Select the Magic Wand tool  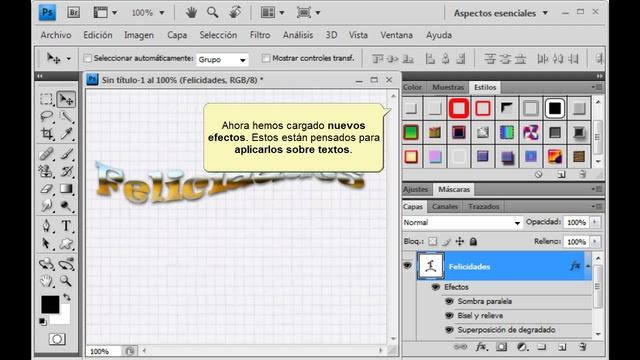tap(66, 116)
